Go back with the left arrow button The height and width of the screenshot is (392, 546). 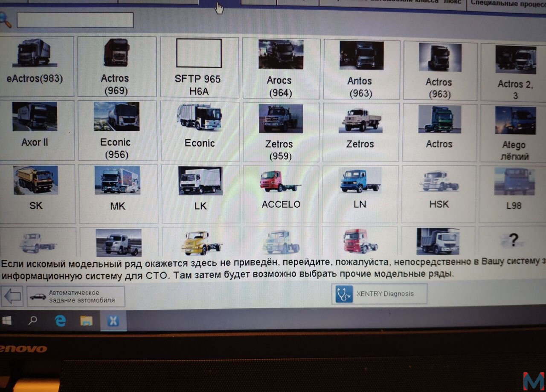coord(12,296)
